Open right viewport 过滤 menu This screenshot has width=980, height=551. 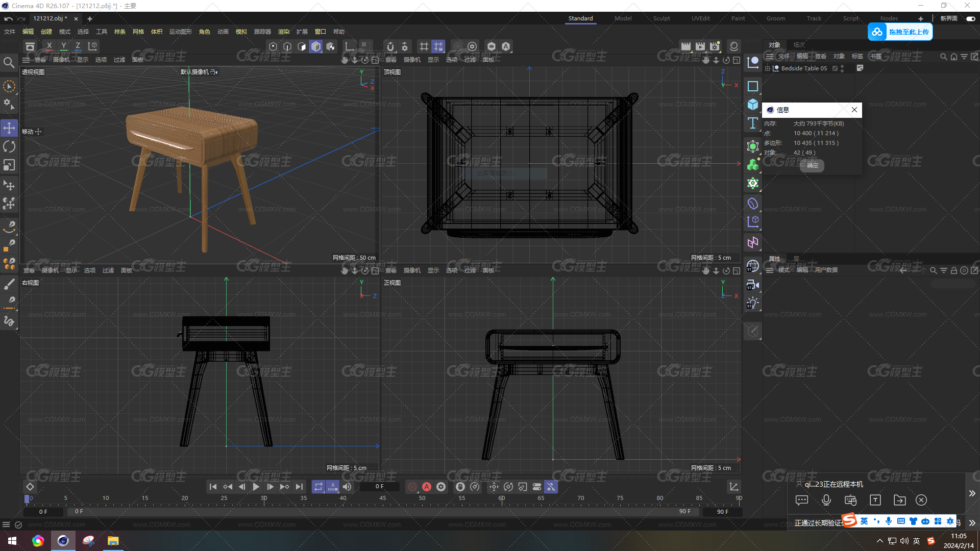(108, 270)
